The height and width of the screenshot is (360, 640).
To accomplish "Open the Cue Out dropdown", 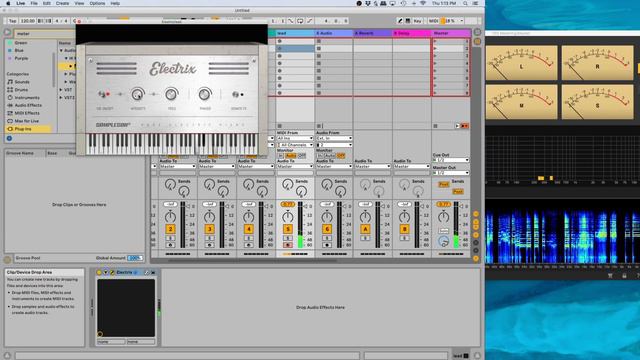I will pos(451,160).
